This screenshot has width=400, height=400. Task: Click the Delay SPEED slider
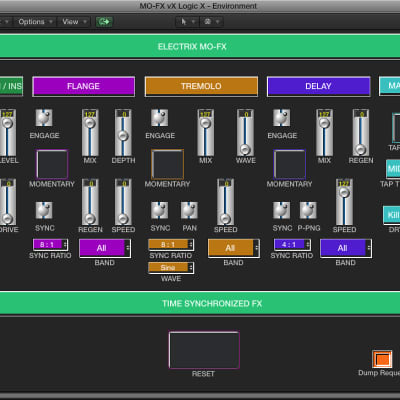click(x=344, y=202)
